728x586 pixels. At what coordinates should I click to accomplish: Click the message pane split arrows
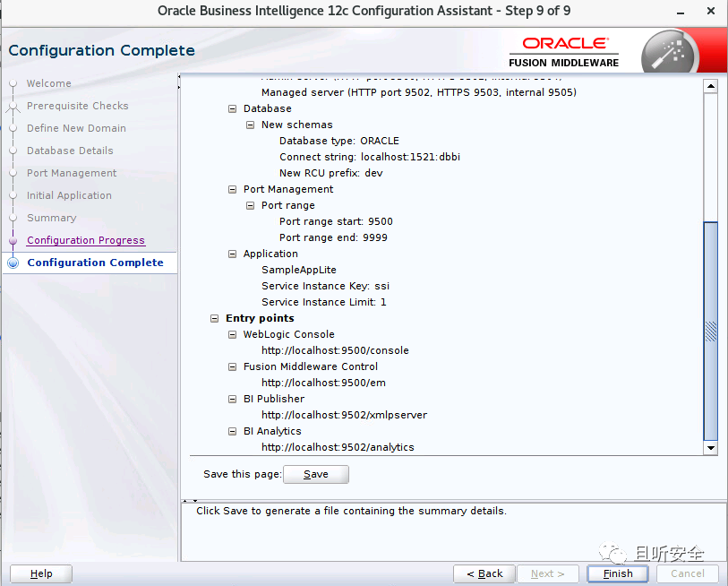[191, 501]
